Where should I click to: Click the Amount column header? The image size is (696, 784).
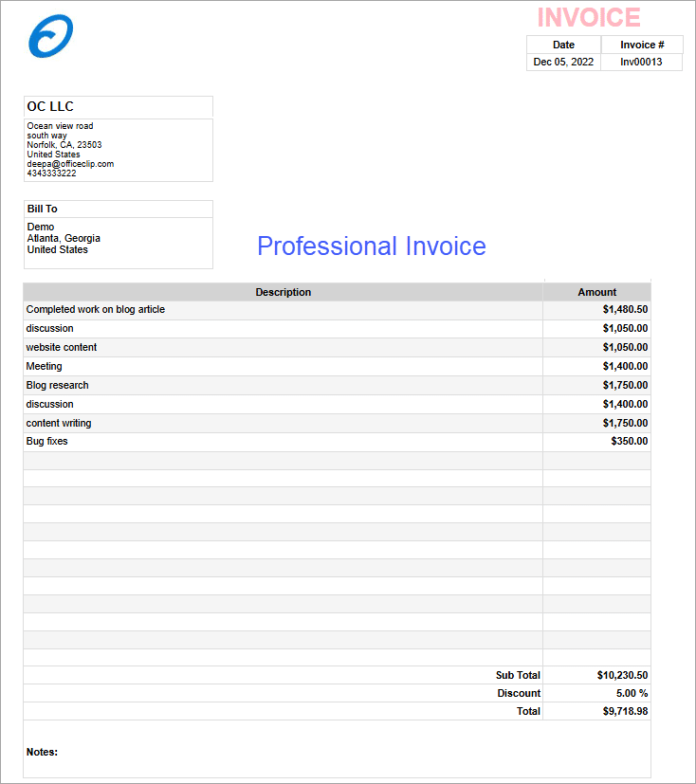pos(596,292)
